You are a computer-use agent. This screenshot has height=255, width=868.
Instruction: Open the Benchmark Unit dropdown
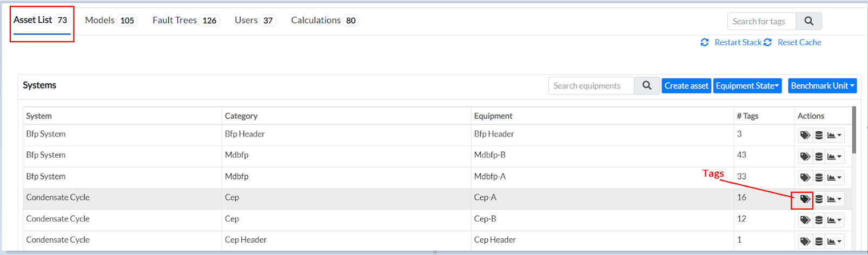[822, 86]
